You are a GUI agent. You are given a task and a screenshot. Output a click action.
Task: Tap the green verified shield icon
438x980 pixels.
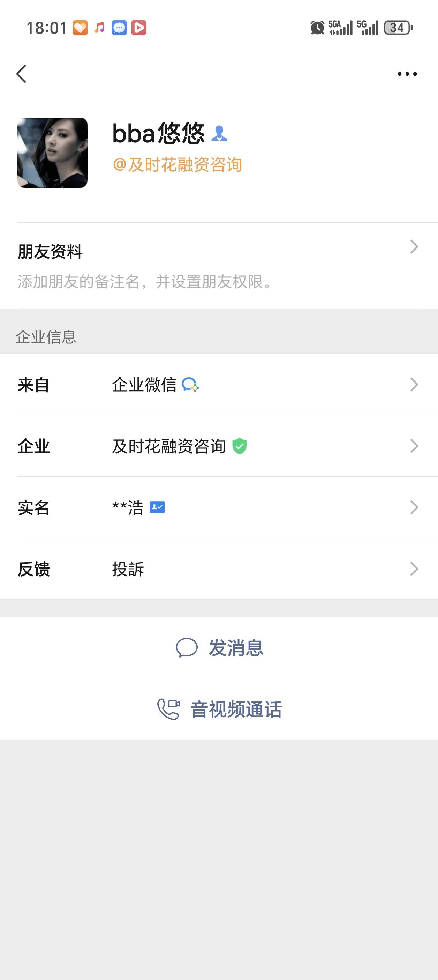pos(240,446)
